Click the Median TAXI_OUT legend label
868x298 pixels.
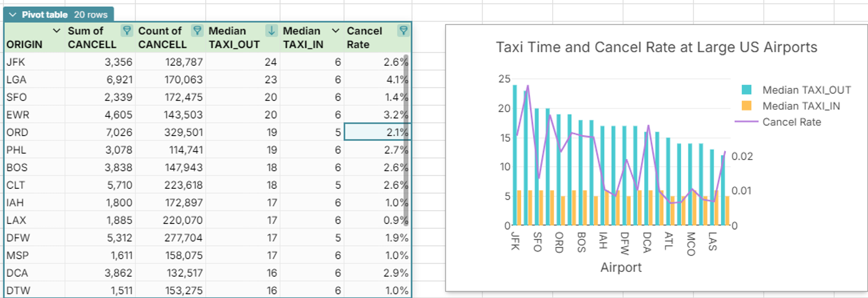(x=807, y=90)
